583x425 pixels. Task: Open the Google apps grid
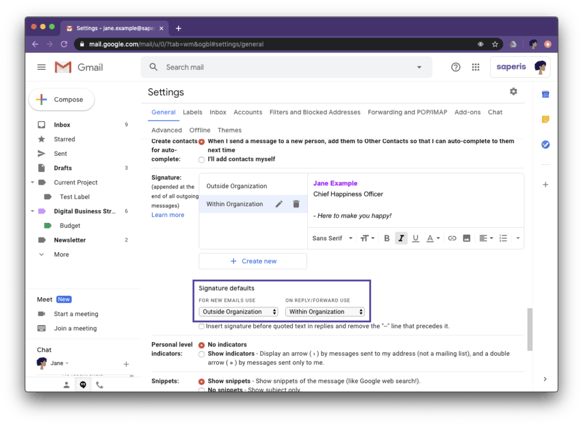476,67
